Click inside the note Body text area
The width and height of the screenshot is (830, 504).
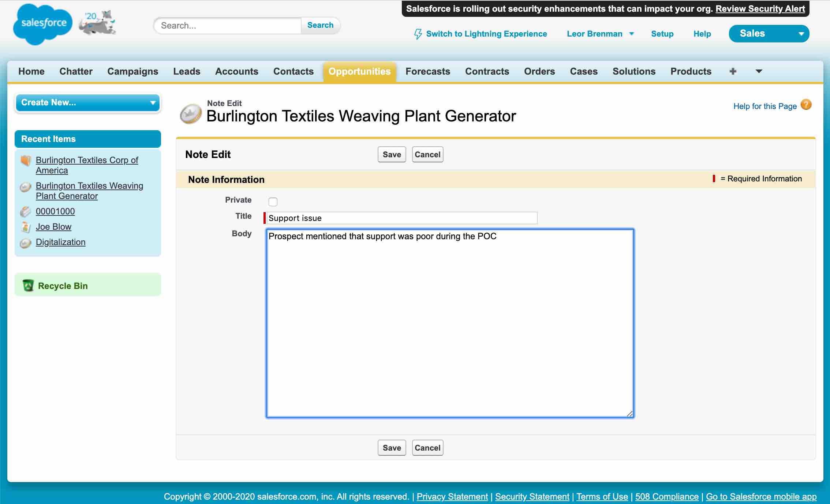[x=450, y=323]
